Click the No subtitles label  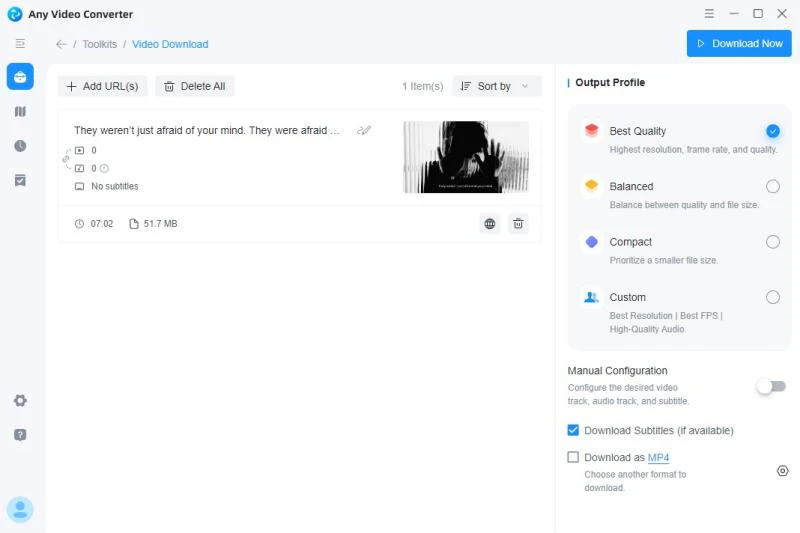pos(115,187)
